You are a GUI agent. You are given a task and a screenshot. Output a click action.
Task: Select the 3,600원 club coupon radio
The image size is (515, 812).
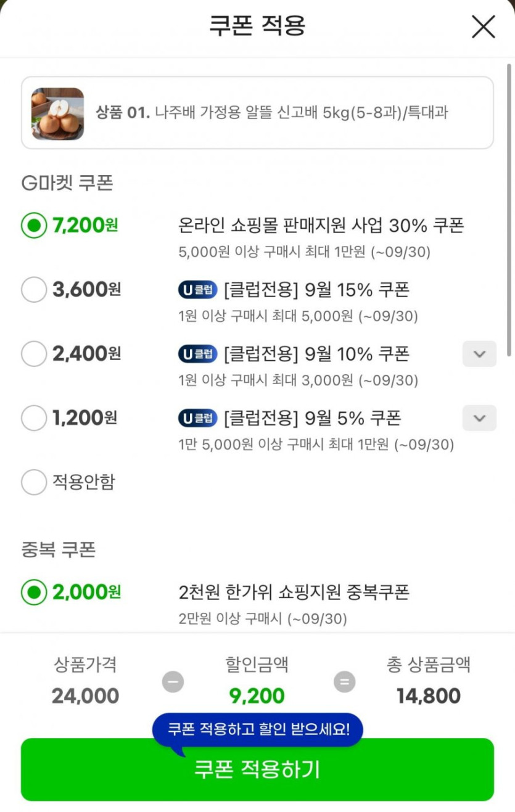pyautogui.click(x=34, y=290)
